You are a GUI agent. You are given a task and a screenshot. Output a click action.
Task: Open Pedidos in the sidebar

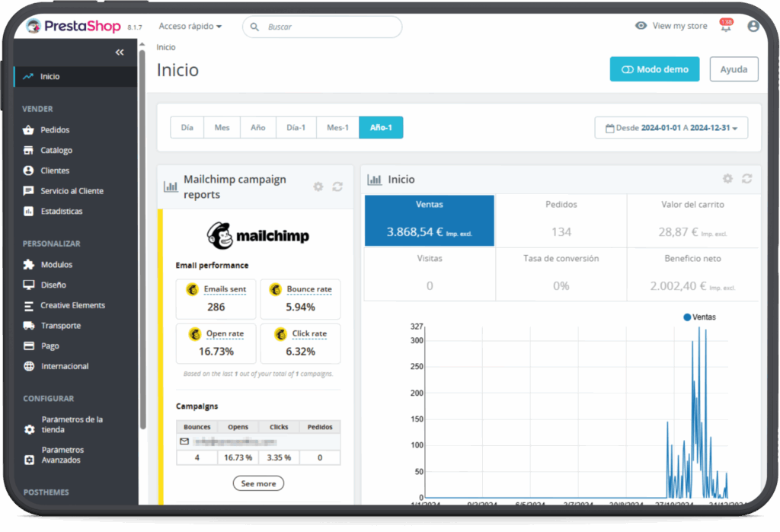(x=55, y=130)
